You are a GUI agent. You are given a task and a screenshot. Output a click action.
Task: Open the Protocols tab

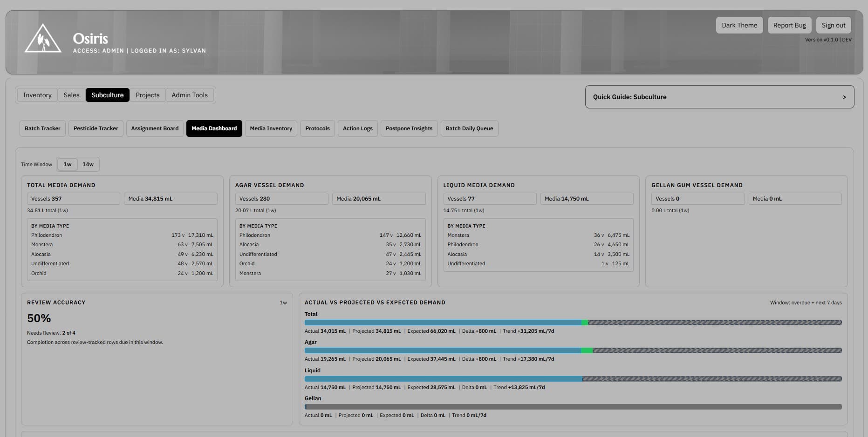pyautogui.click(x=317, y=128)
